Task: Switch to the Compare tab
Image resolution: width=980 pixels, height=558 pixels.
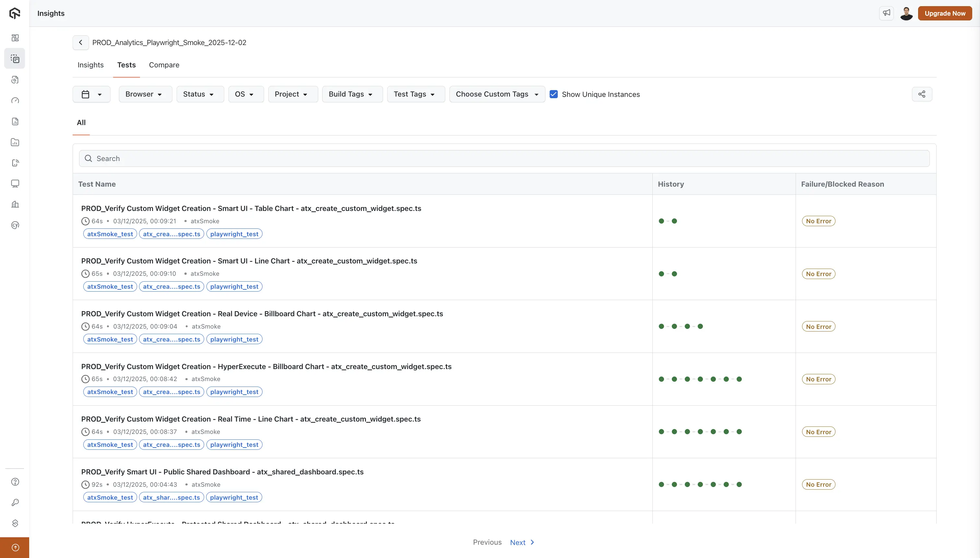Action: click(x=164, y=65)
